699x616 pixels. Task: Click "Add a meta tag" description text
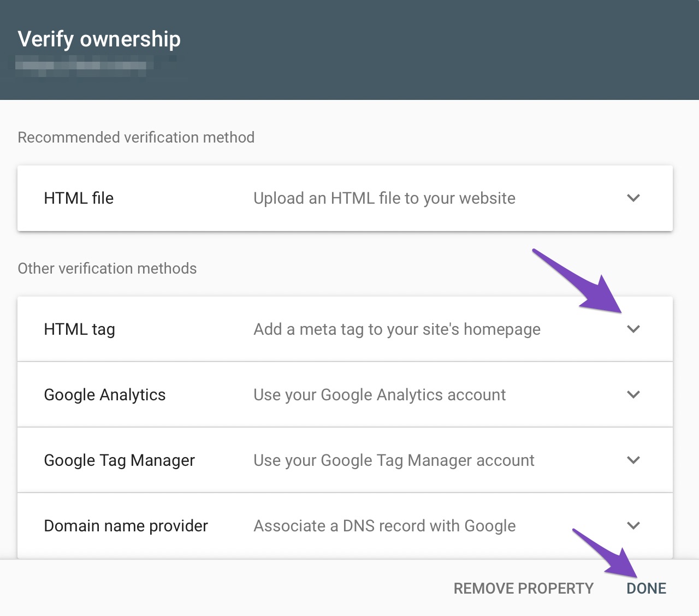click(x=397, y=329)
